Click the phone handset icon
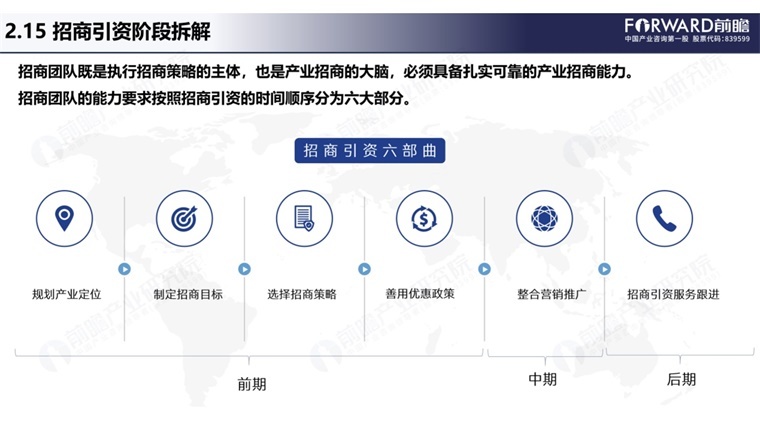 (665, 219)
